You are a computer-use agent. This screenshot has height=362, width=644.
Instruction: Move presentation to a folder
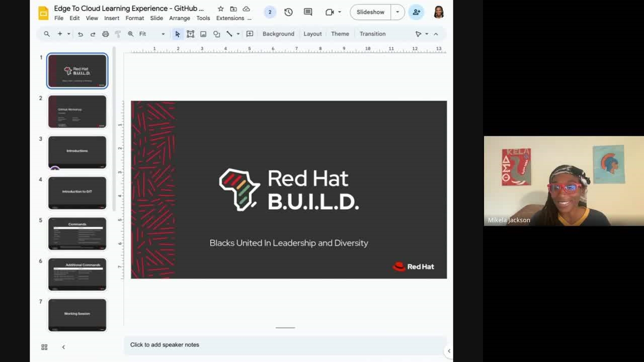tap(233, 9)
